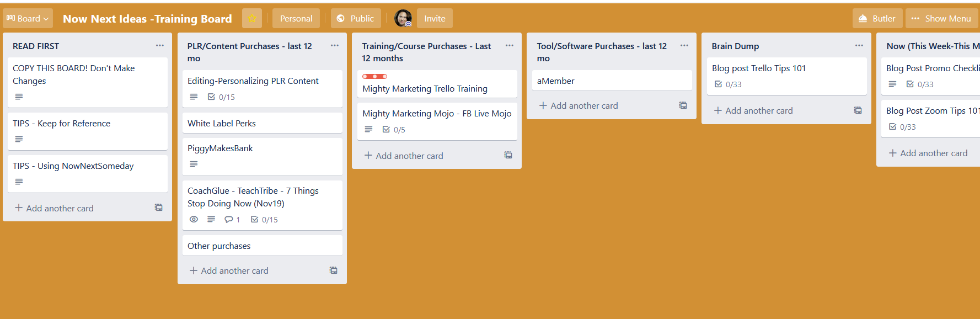The height and width of the screenshot is (319, 980).
Task: Open the Butler automation button
Action: pos(877,18)
